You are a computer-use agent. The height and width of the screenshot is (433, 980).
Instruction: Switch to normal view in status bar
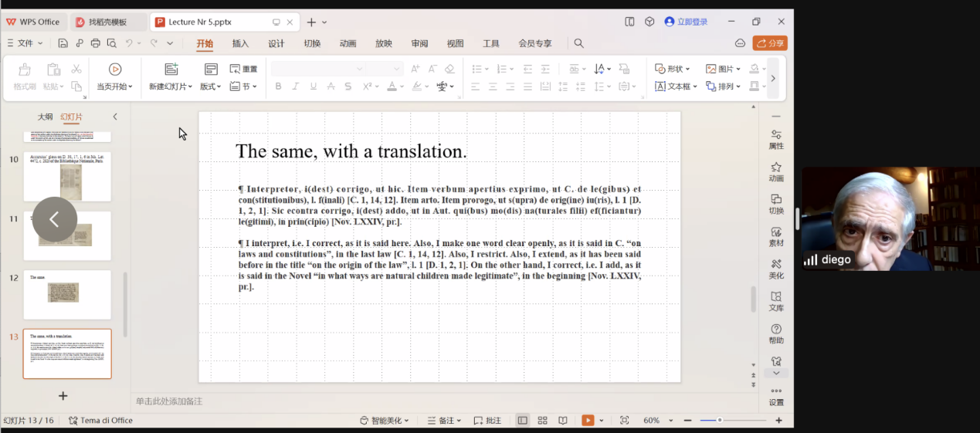point(523,421)
